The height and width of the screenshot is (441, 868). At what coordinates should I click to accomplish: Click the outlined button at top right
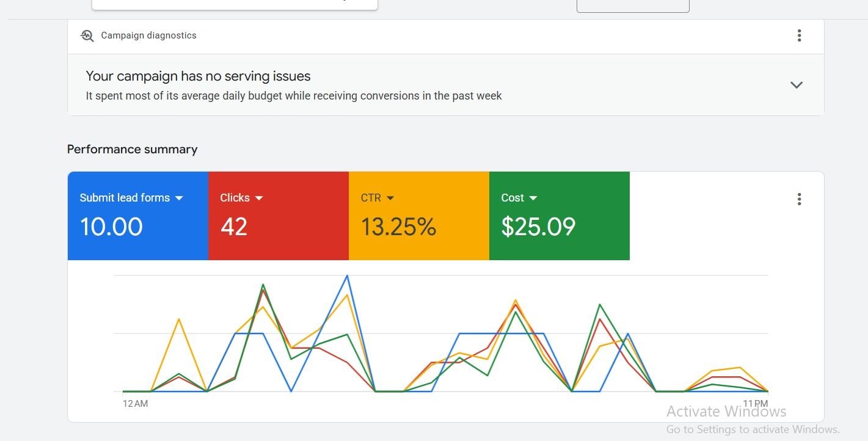point(633,5)
